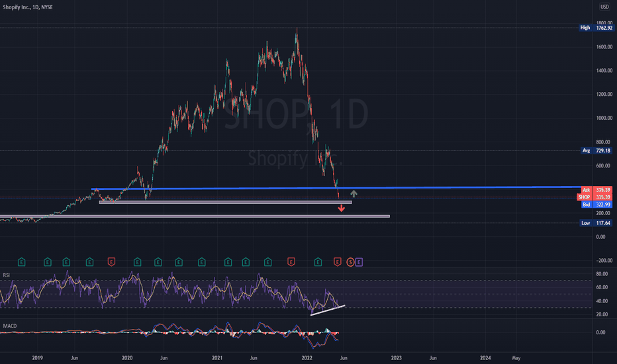Image resolution: width=617 pixels, height=364 pixels.
Task: Open the stock split S marker
Action: click(x=350, y=262)
